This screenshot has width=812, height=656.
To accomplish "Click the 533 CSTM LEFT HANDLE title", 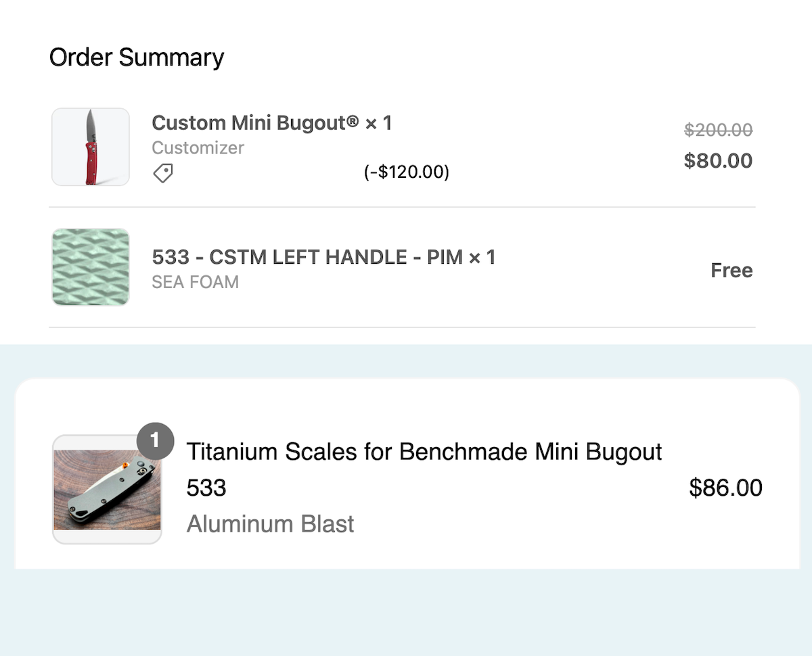I will coord(323,257).
